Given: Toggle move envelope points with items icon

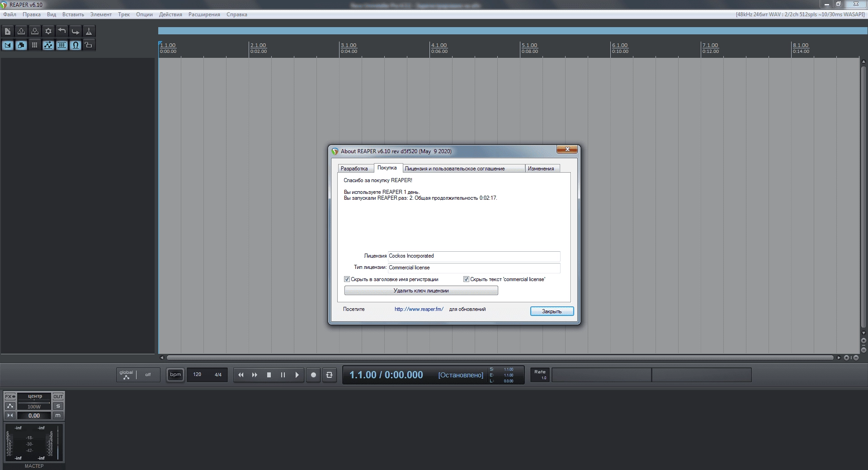Looking at the screenshot, I should pyautogui.click(x=48, y=45).
